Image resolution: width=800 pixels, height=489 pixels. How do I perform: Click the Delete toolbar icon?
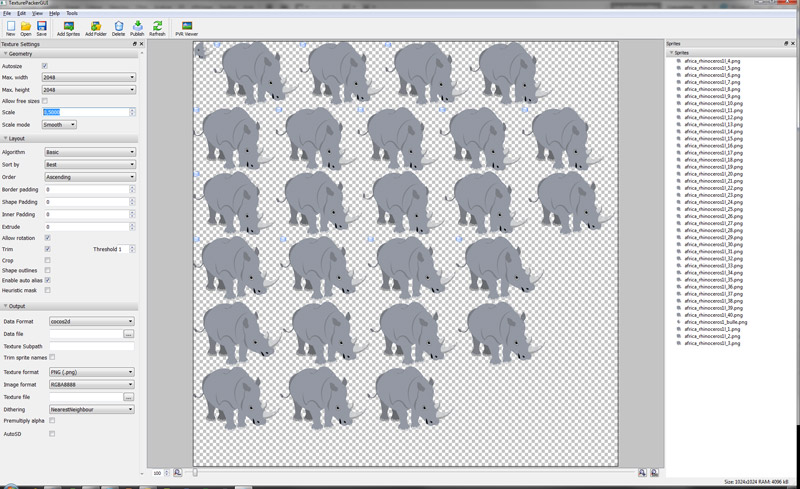pos(119,28)
